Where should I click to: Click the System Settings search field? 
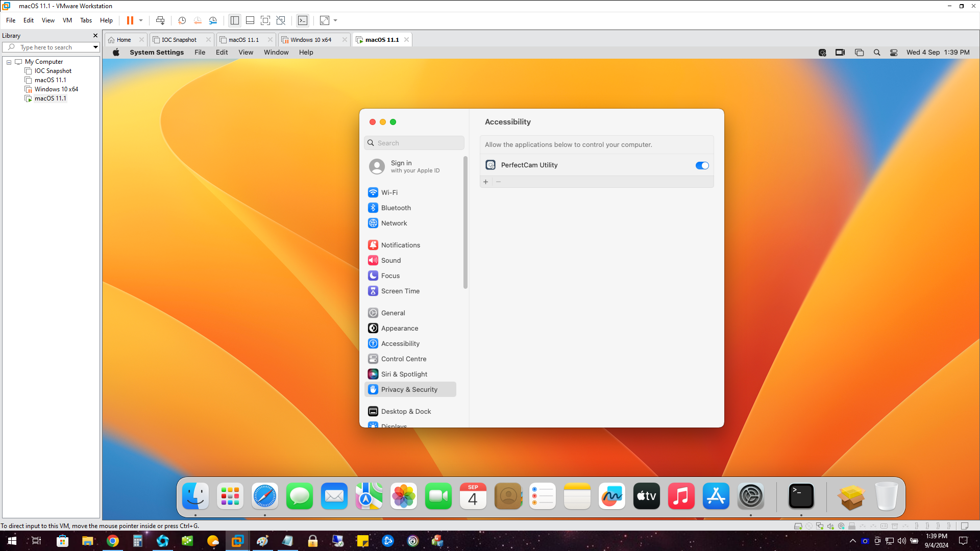(414, 143)
